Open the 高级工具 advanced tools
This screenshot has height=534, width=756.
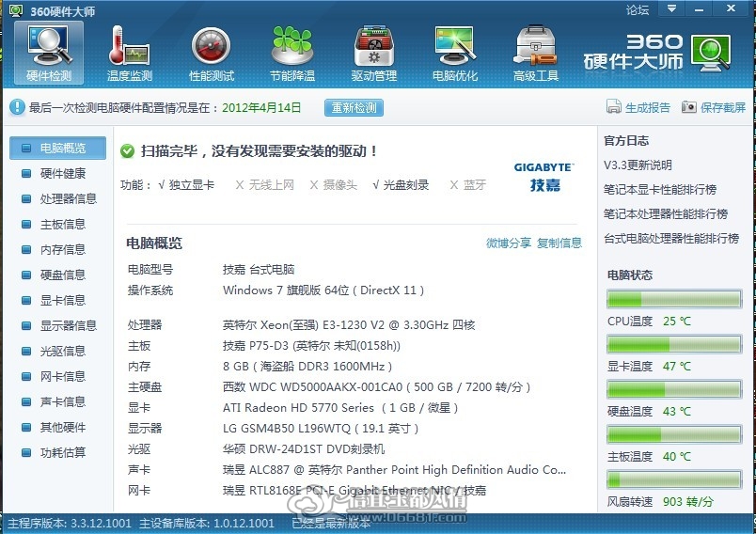[x=536, y=53]
